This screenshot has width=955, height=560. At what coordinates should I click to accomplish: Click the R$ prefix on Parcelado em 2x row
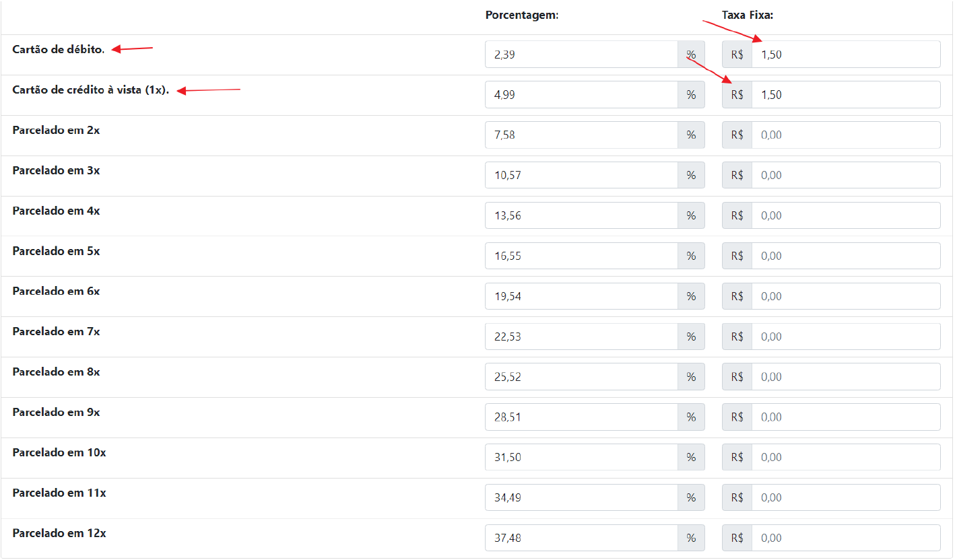click(737, 135)
